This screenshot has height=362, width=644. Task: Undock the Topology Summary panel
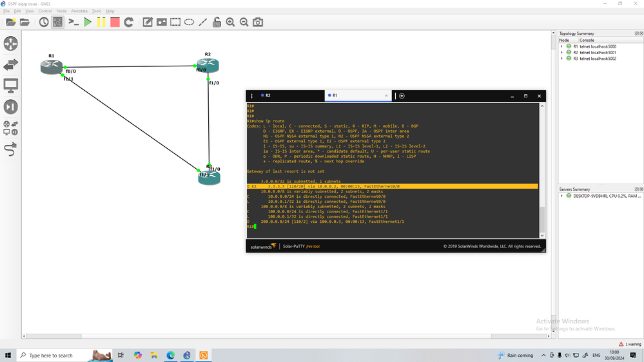click(637, 33)
